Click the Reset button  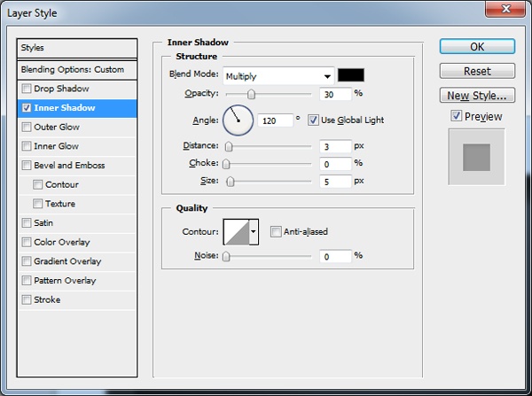477,71
